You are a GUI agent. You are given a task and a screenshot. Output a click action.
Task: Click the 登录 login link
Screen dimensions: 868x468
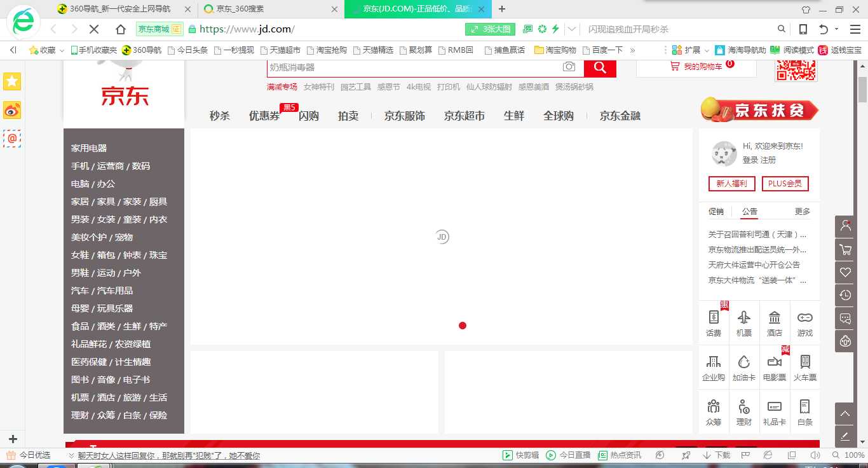tap(750, 160)
